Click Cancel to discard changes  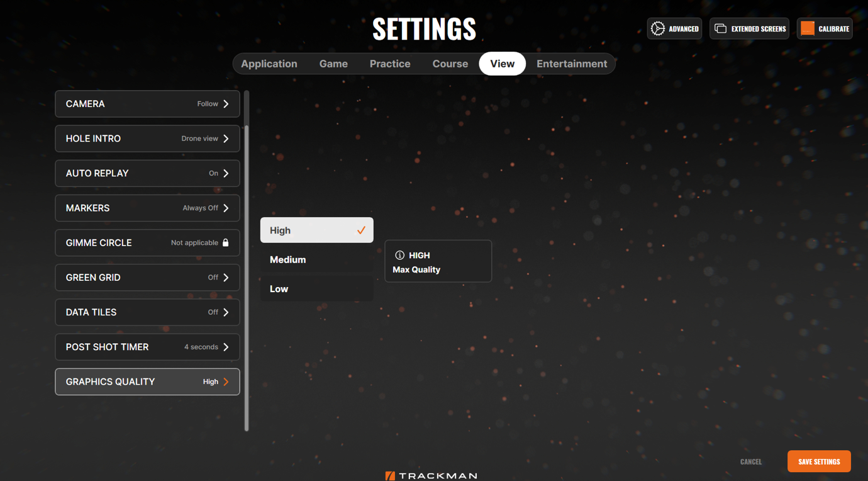750,461
